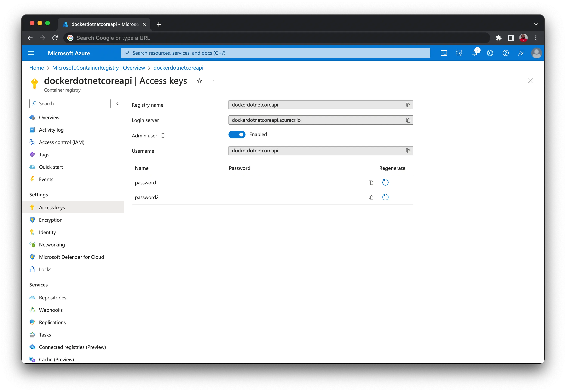The height and width of the screenshot is (392, 566).
Task: Navigate to Home via breadcrumb link
Action: tap(36, 68)
